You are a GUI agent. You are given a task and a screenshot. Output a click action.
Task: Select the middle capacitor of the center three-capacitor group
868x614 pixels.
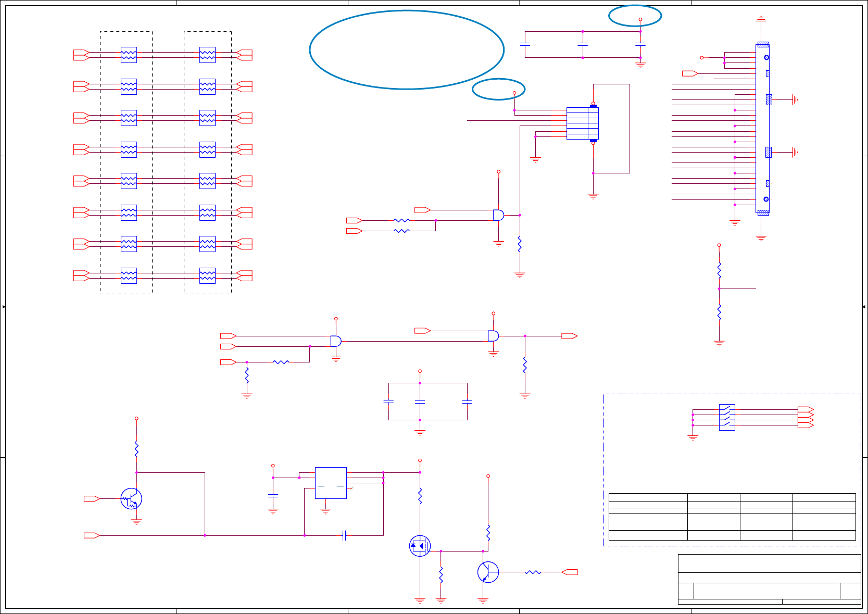[420, 402]
